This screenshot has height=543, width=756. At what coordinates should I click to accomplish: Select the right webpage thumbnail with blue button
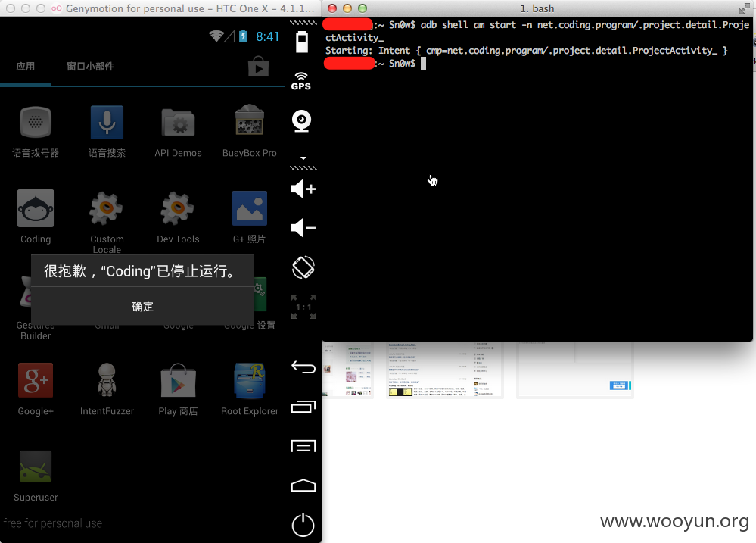[574, 370]
